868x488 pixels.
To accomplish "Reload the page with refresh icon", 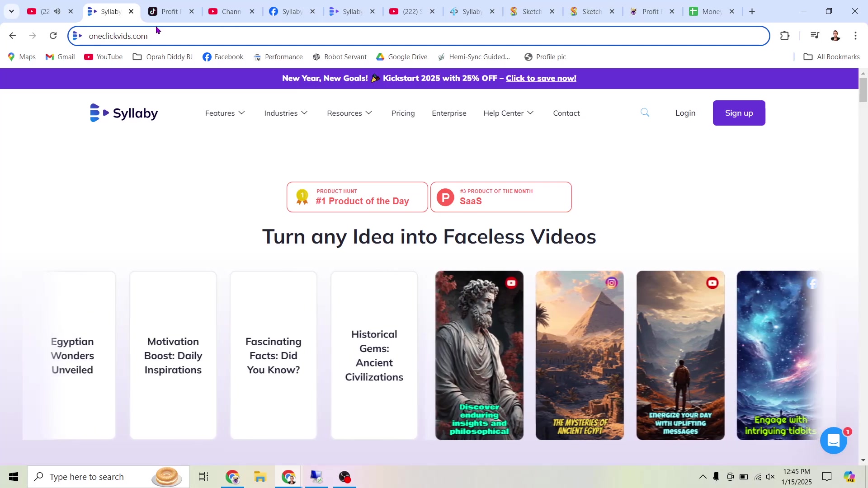I will 53,36.
